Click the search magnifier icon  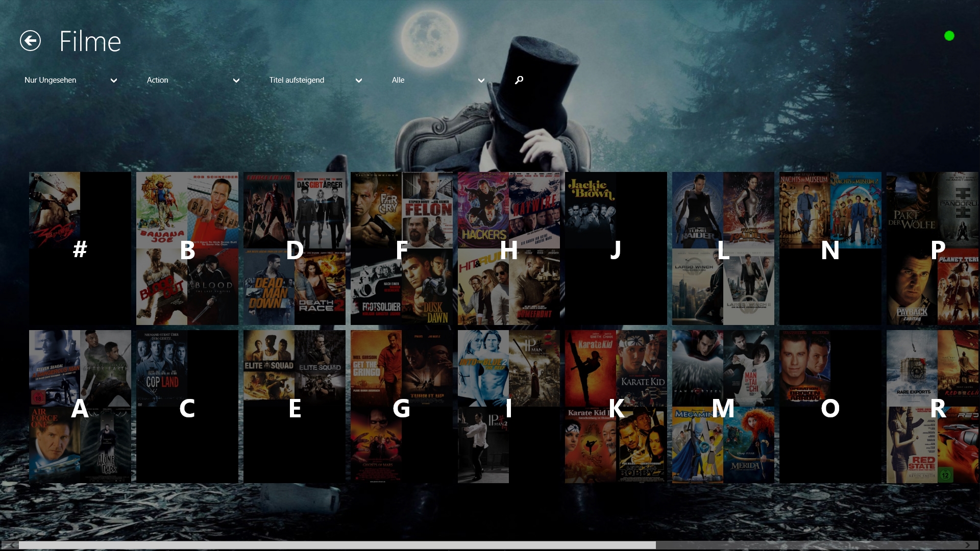click(x=519, y=80)
